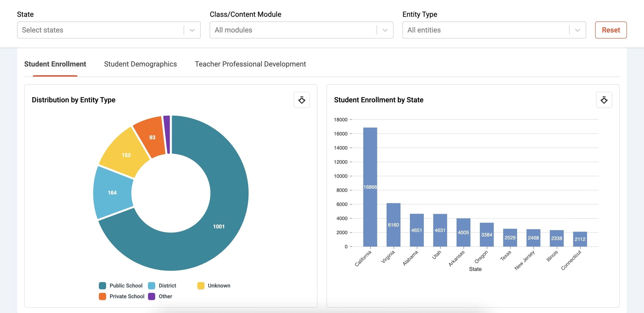Screen dimensions: 644x313
Task: Click the Select states input field
Action: click(x=100, y=30)
